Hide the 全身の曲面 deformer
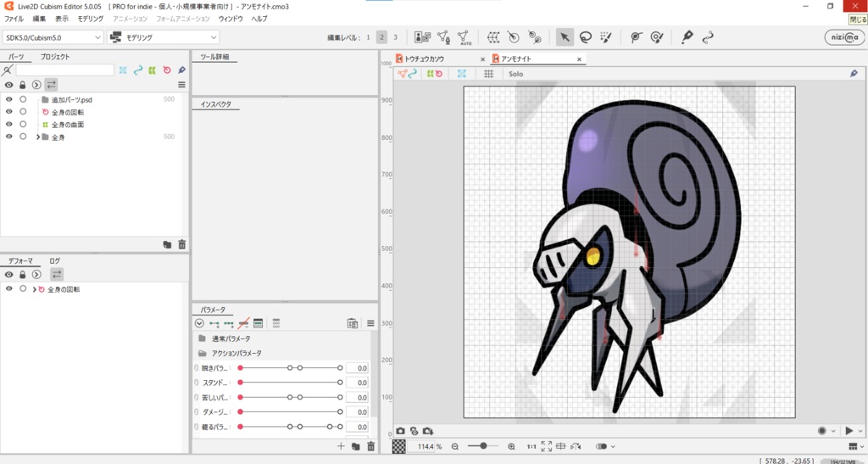 8,125
